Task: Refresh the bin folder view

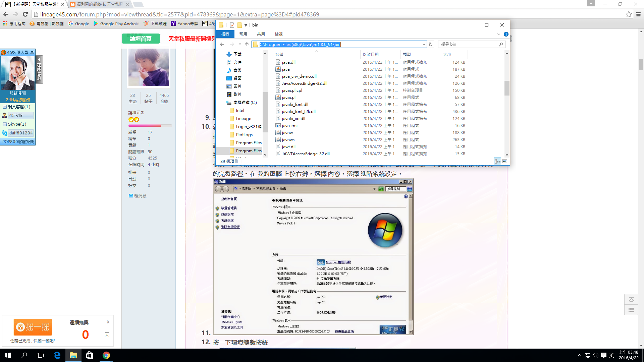Action: click(x=431, y=44)
